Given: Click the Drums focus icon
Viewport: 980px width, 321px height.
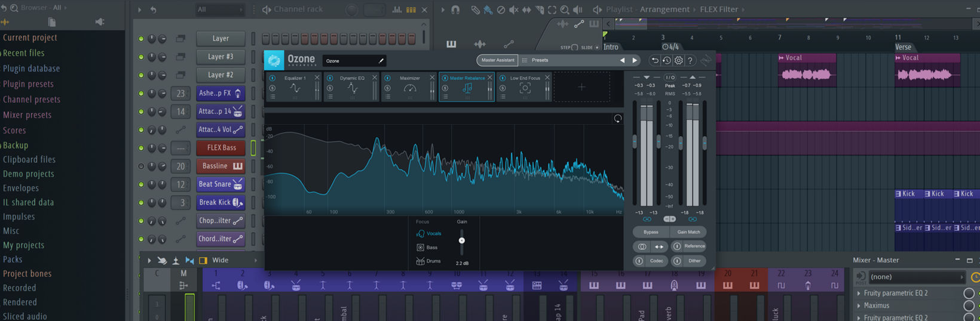Looking at the screenshot, I should click(420, 261).
